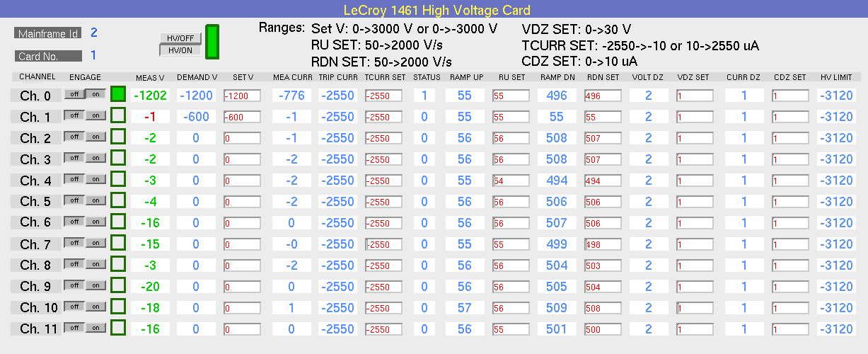
Task: Click Ch. 5 VDZ SET input field
Action: [x=694, y=202]
